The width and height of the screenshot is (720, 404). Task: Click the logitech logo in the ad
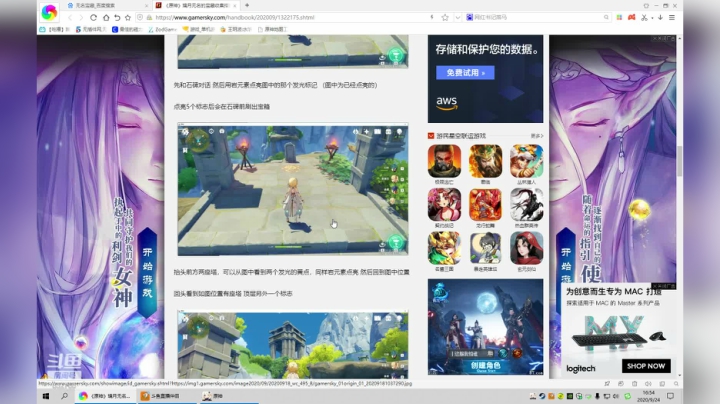(581, 368)
